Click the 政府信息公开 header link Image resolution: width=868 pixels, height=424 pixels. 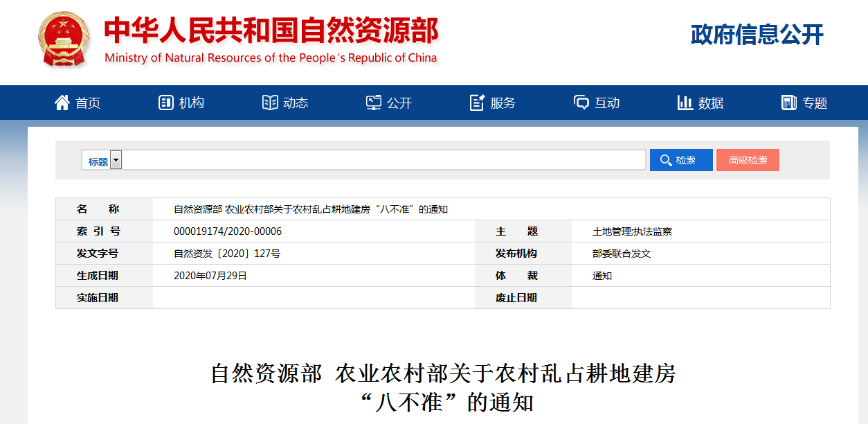click(x=757, y=35)
